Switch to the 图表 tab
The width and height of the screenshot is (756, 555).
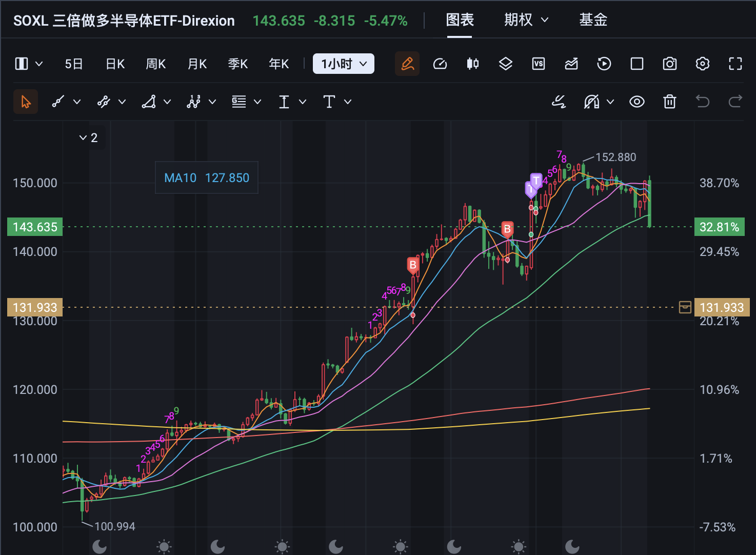(460, 20)
